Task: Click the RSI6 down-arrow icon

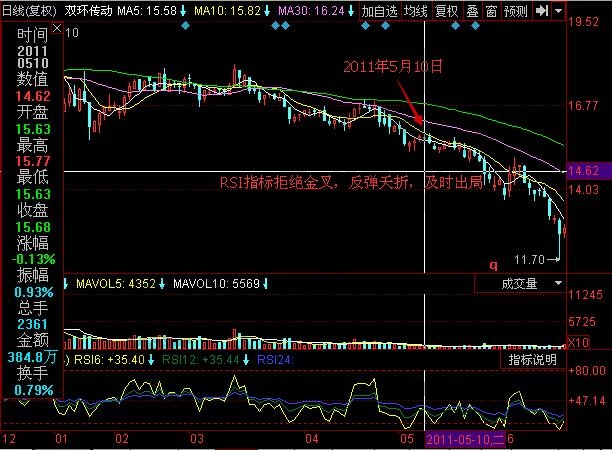Action: [150, 359]
